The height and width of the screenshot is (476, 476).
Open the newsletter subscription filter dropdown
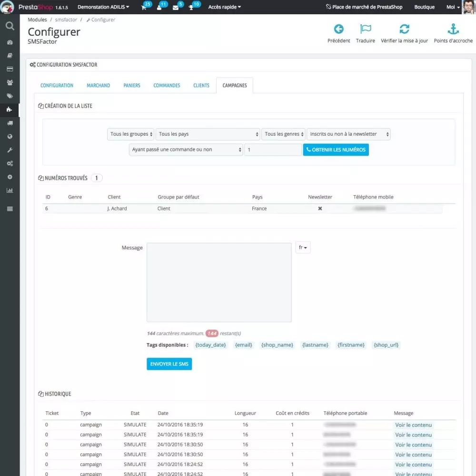pyautogui.click(x=348, y=134)
